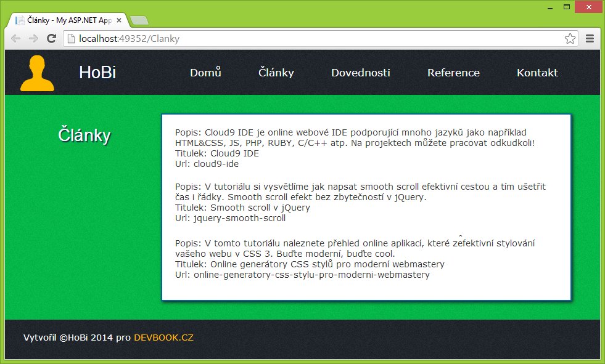
Task: Visit the DEVBOOK.CZ footer link
Action: pos(163,338)
